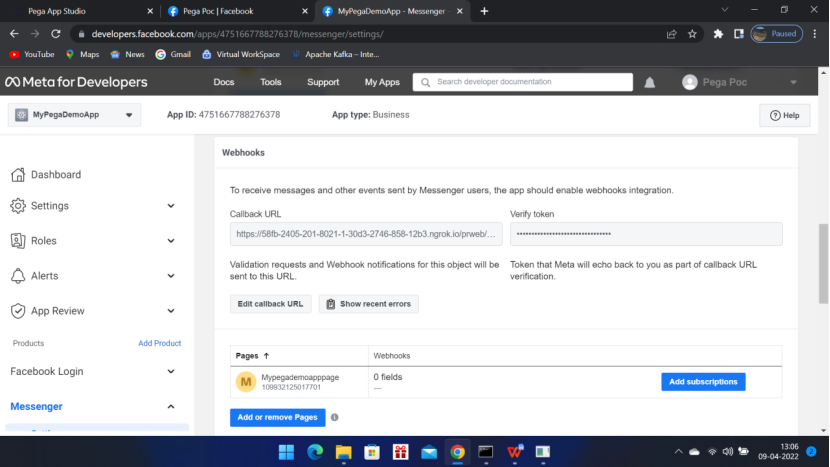Click Add or remove Pages button

click(x=277, y=417)
